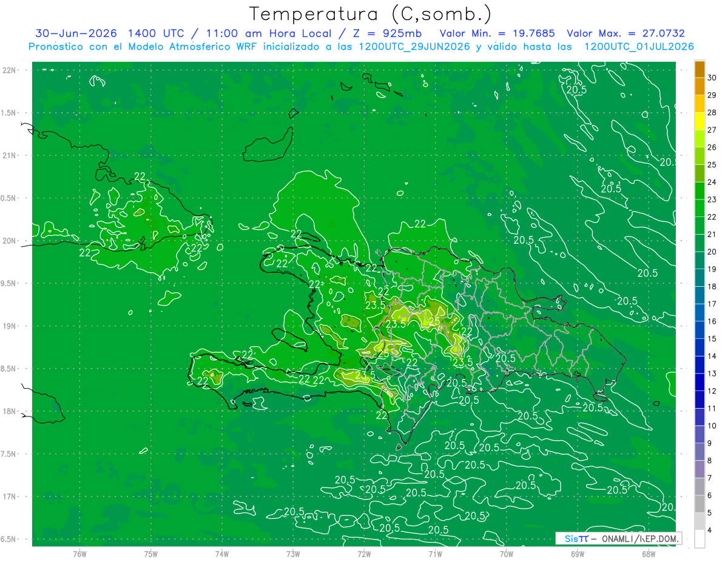
Task: Click the valid-until time "1200UTC_01JUL2026"
Action: (639, 47)
